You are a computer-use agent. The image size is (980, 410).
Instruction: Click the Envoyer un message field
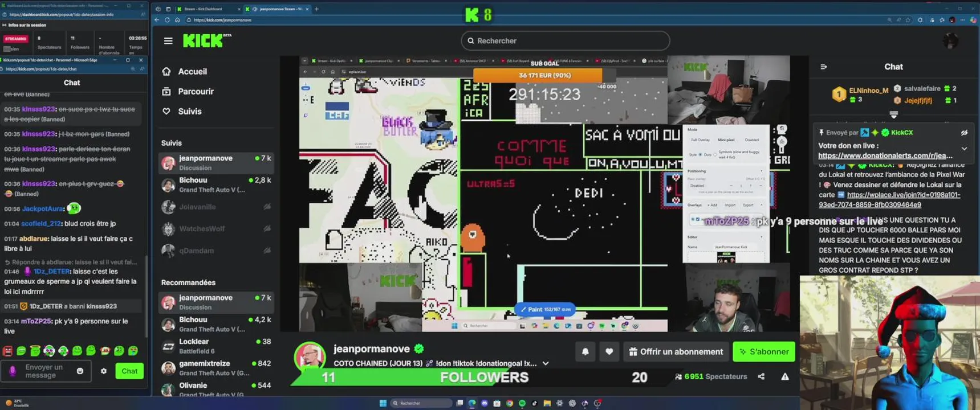click(46, 371)
